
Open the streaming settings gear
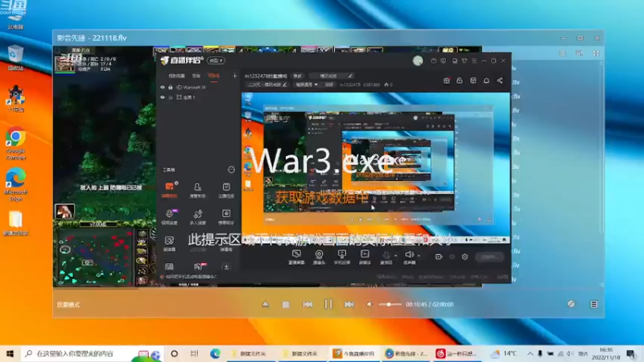pyautogui.click(x=464, y=257)
